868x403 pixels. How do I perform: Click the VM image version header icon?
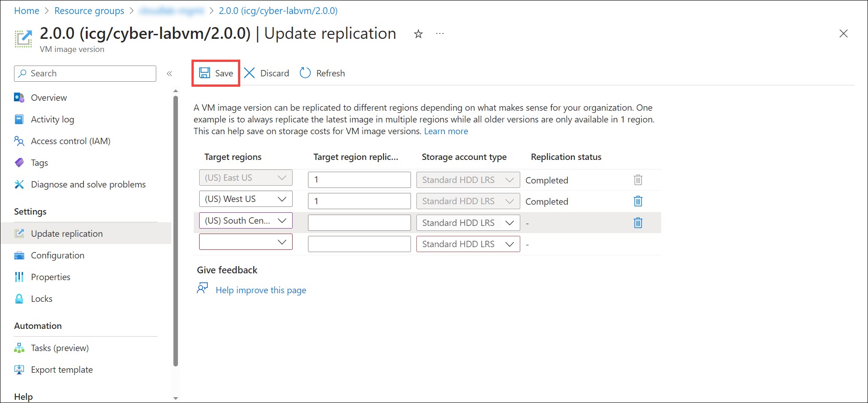coord(23,39)
